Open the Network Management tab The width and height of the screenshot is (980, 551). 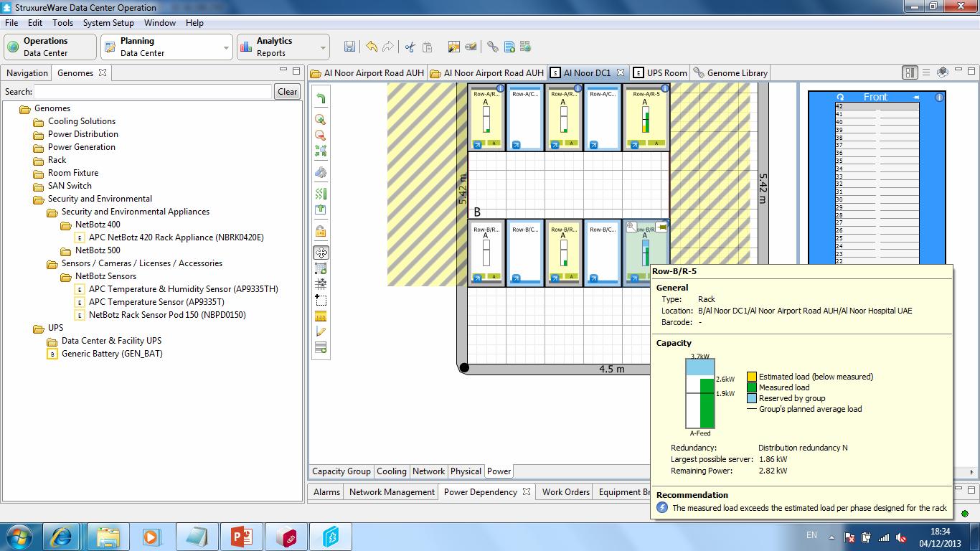pos(392,491)
